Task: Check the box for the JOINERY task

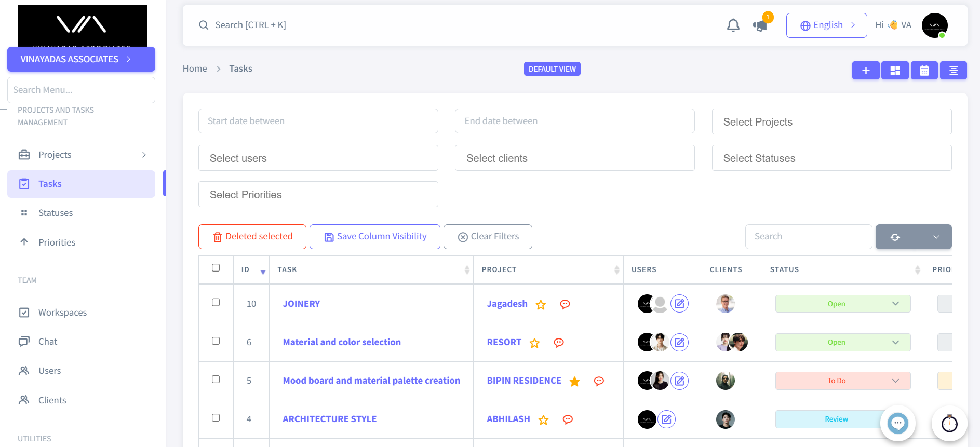Action: coord(216,303)
